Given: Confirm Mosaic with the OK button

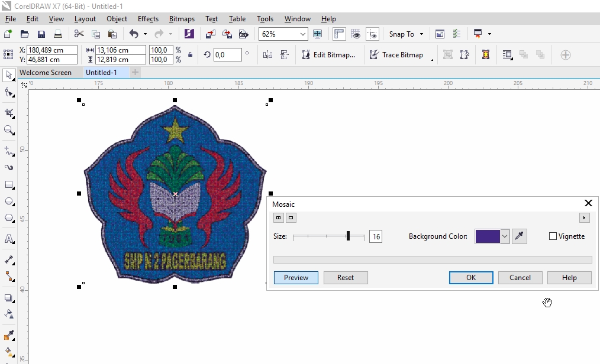Looking at the screenshot, I should pos(471,278).
